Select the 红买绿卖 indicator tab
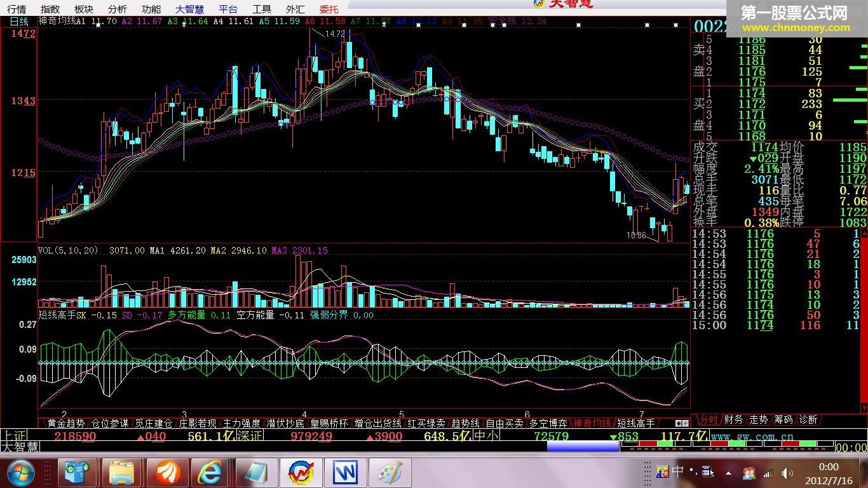 (x=426, y=423)
